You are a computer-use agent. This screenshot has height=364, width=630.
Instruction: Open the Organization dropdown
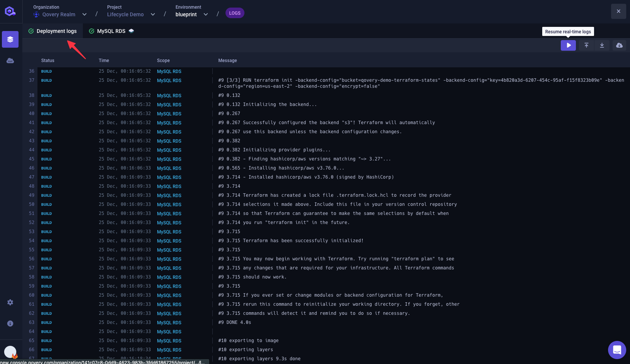click(84, 14)
